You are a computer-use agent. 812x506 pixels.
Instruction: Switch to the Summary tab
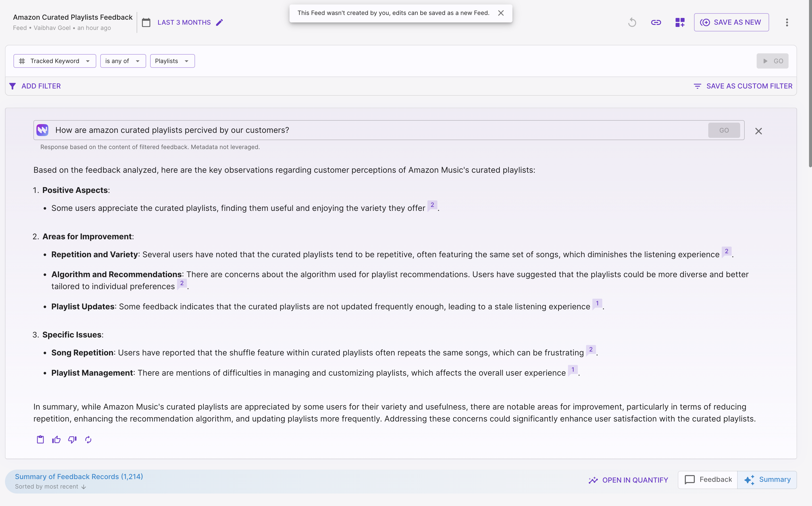tap(767, 480)
